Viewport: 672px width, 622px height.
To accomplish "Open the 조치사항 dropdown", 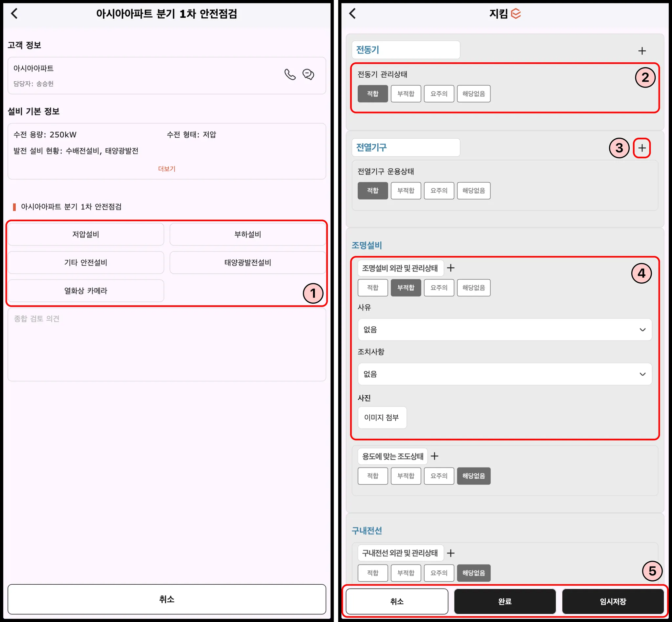I will pos(505,374).
